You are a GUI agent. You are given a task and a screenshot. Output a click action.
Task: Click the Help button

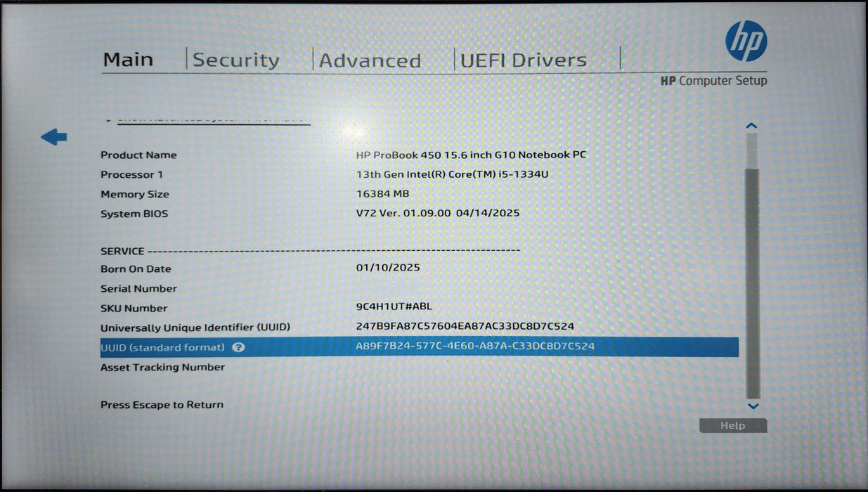[x=733, y=426]
